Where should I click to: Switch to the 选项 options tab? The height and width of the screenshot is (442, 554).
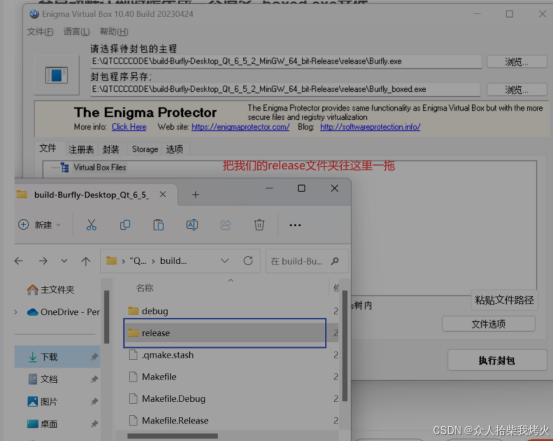(175, 149)
